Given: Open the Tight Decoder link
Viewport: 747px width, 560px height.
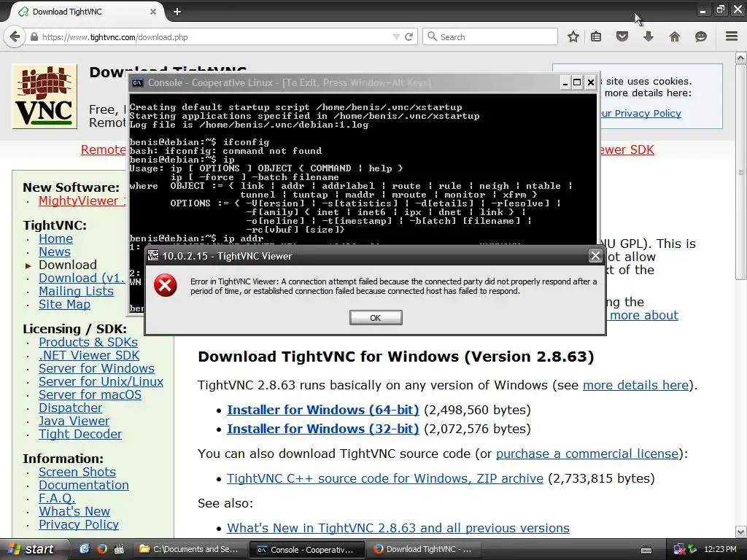Looking at the screenshot, I should pos(80,435).
